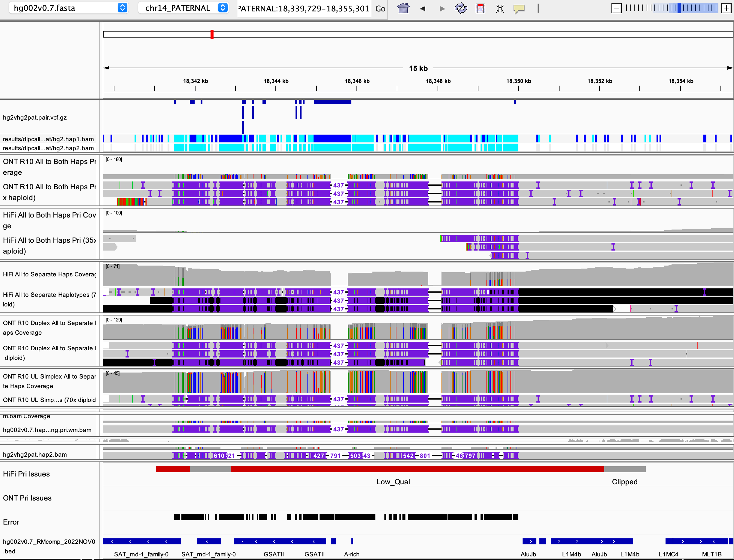The image size is (734, 560).
Task: Zoom out using the minus icon
Action: click(616, 8)
